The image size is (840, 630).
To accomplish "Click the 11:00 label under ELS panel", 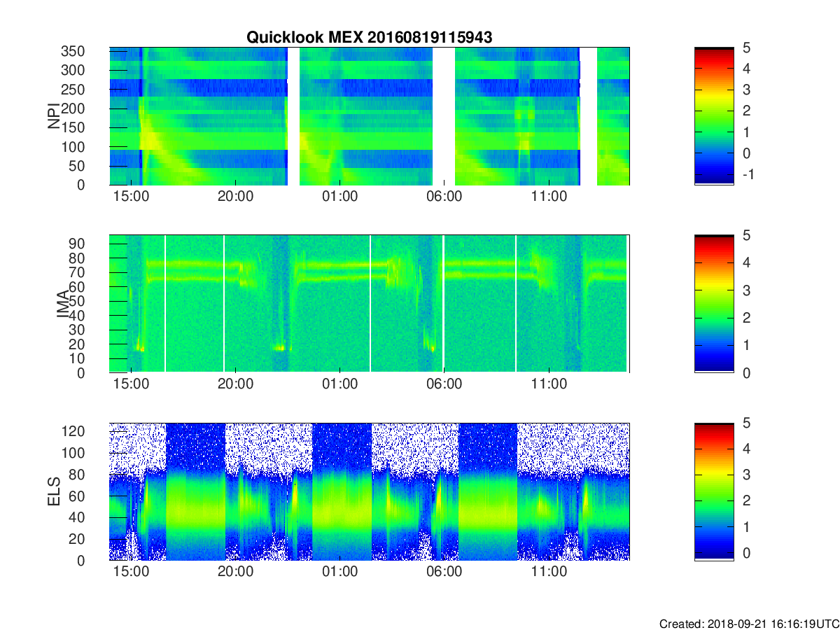I will (549, 572).
